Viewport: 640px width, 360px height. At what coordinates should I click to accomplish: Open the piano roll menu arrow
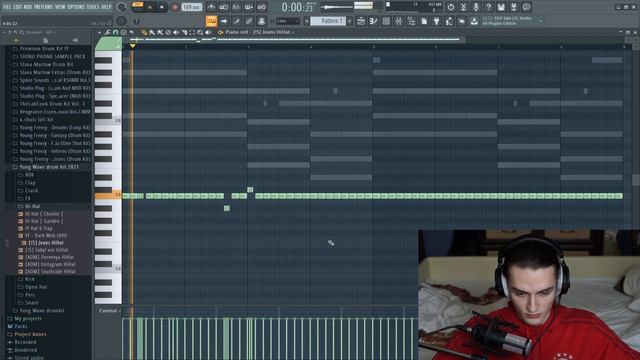[x=100, y=32]
